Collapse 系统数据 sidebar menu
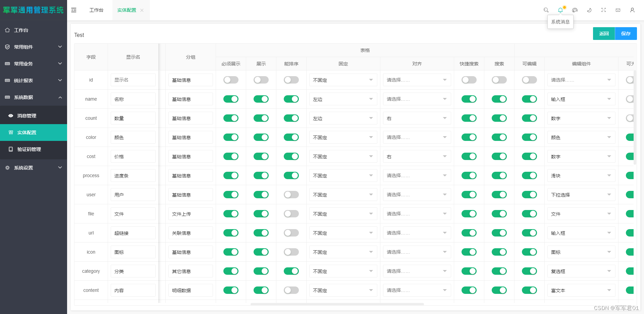This screenshot has height=314, width=644. [x=34, y=97]
